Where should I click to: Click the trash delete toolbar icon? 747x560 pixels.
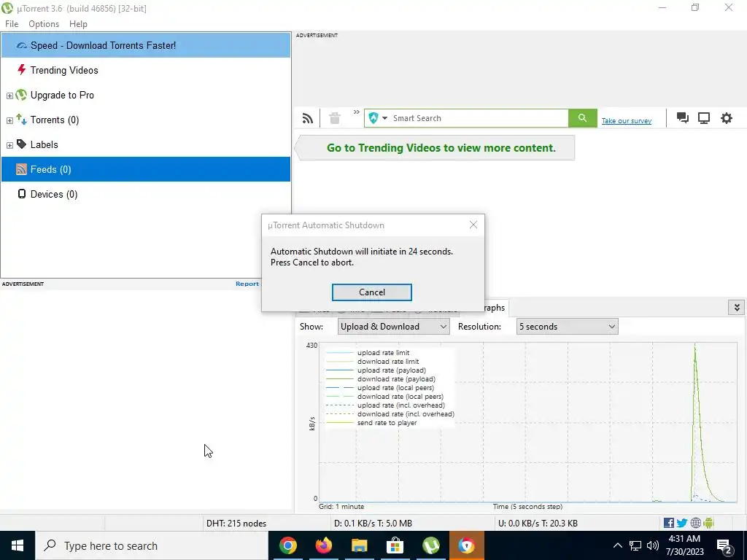click(x=335, y=118)
